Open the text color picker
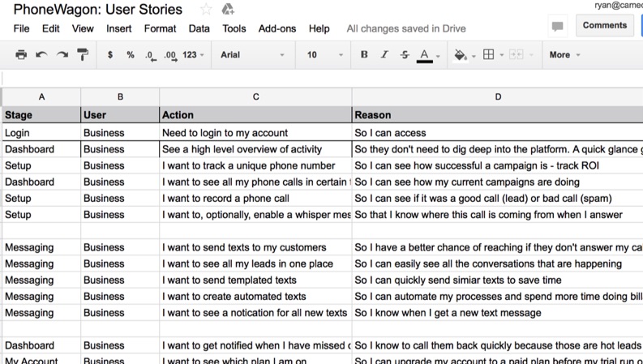 point(425,55)
